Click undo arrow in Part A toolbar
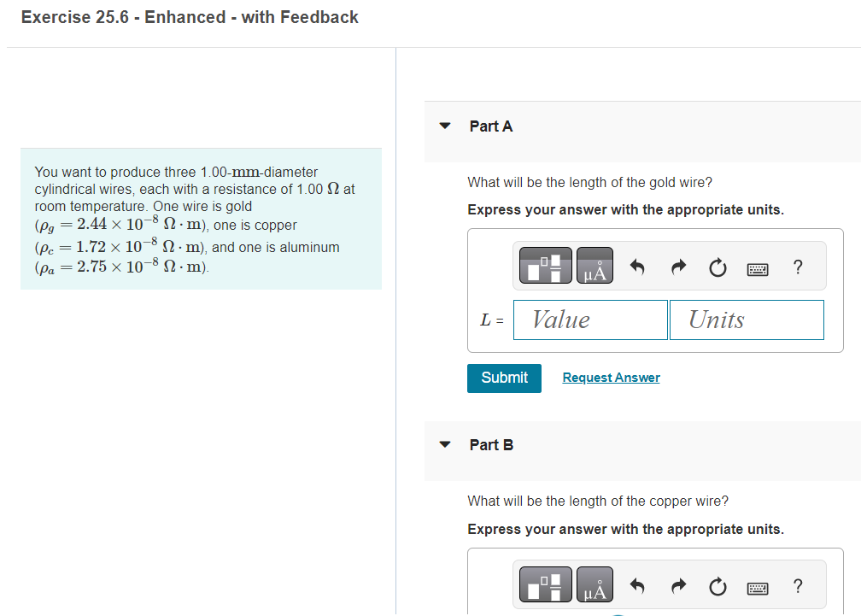Image resolution: width=861 pixels, height=616 pixels. pyautogui.click(x=637, y=267)
